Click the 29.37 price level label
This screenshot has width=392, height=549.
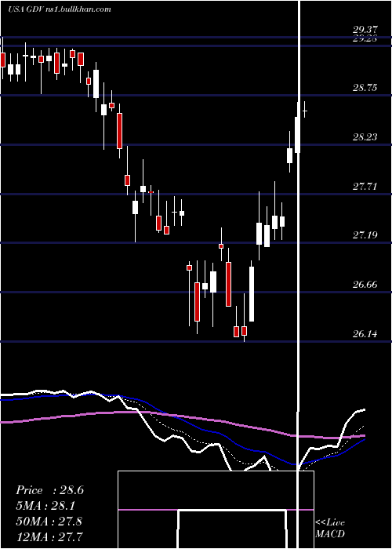[365, 31]
